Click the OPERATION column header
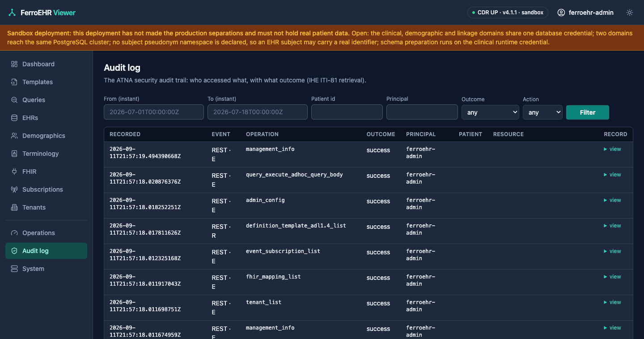The width and height of the screenshot is (644, 339). pyautogui.click(x=262, y=134)
